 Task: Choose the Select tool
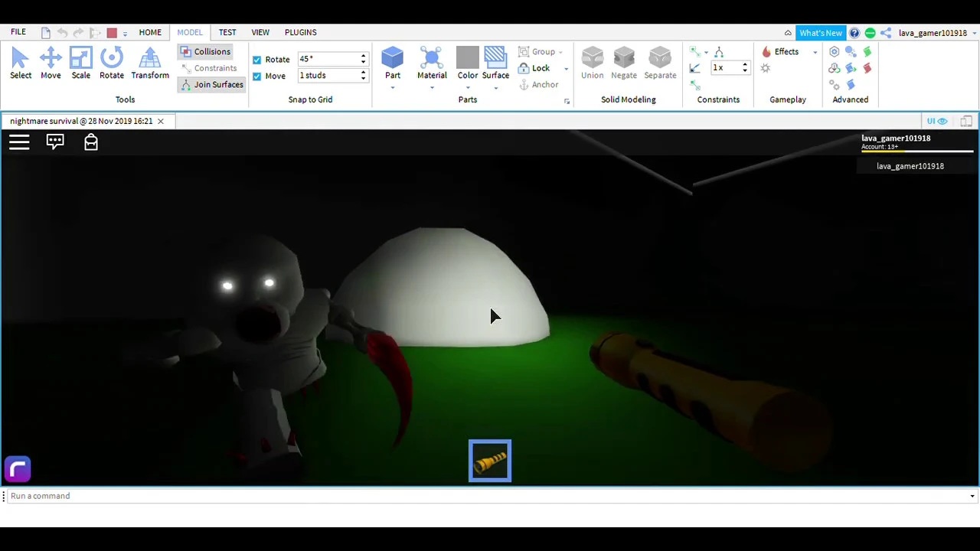pos(21,63)
